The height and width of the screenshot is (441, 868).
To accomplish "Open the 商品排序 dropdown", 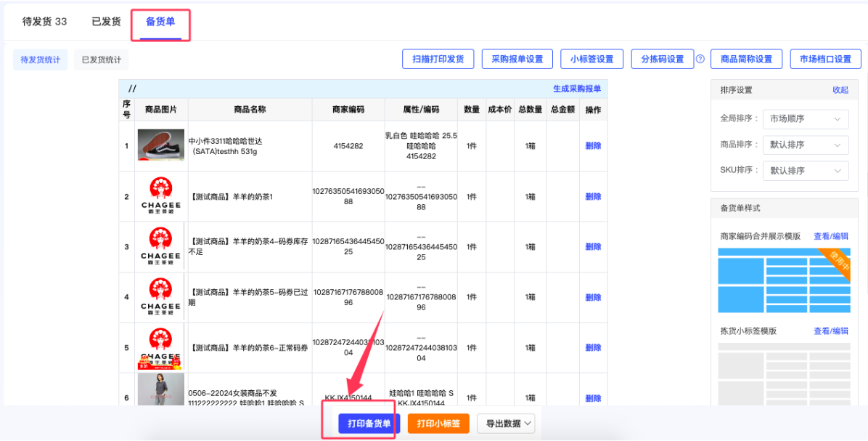I will (x=806, y=145).
